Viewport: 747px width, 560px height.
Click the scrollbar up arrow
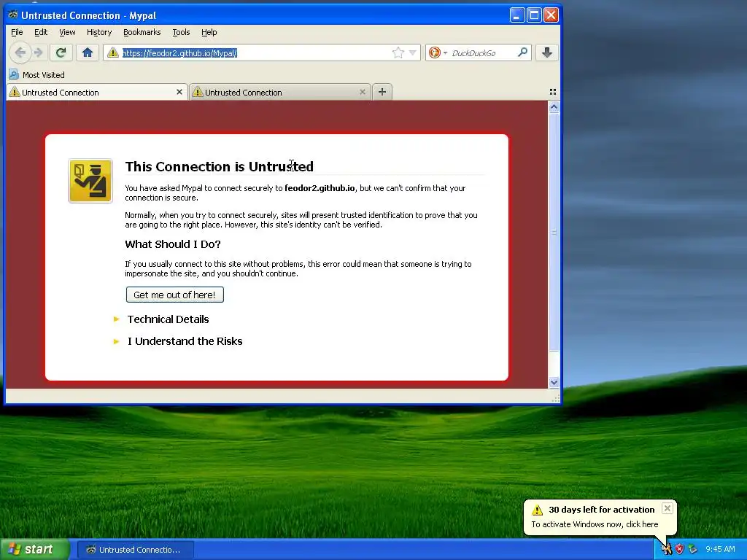tap(554, 106)
